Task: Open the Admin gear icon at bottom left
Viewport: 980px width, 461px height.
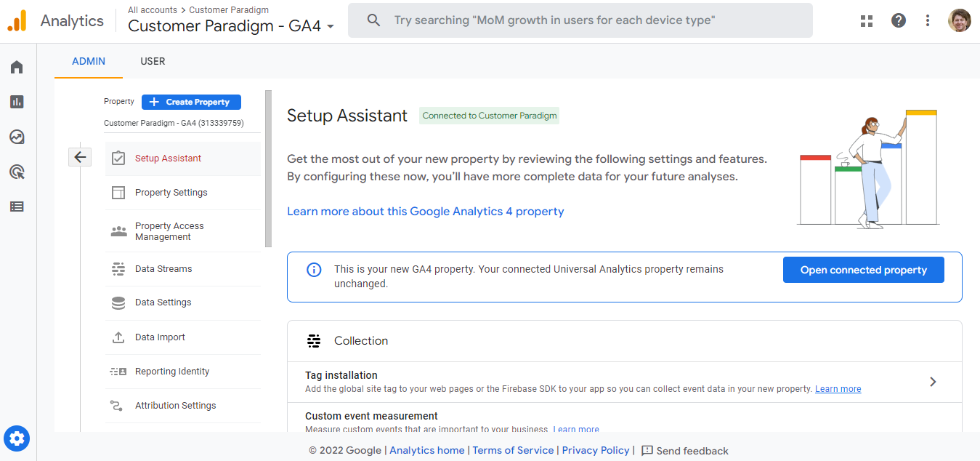Action: [17, 438]
